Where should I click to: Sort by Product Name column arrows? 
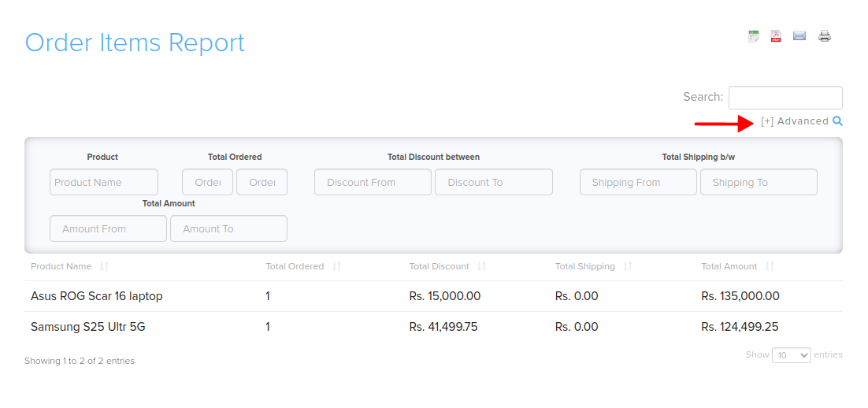point(104,266)
